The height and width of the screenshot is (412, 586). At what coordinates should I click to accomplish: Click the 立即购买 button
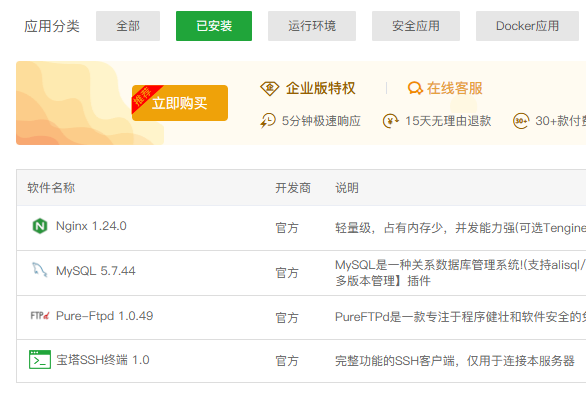click(x=180, y=103)
